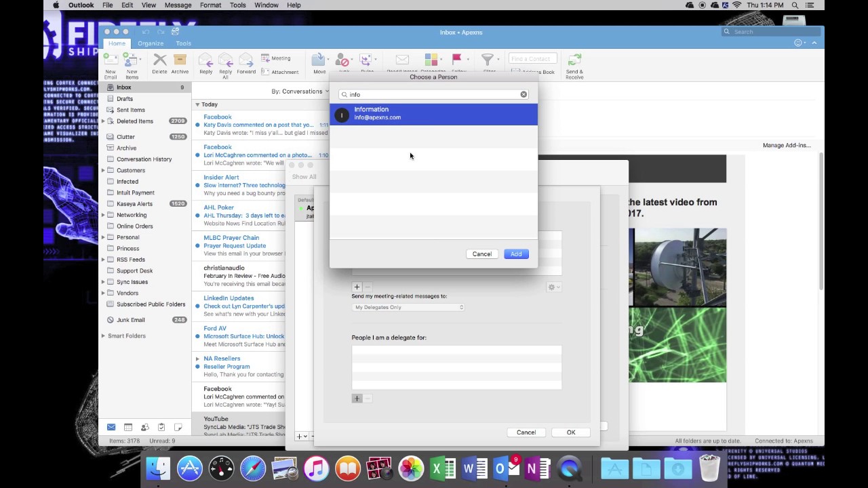Expand the Networking folder
Screen dimensions: 868x488
(x=103, y=215)
